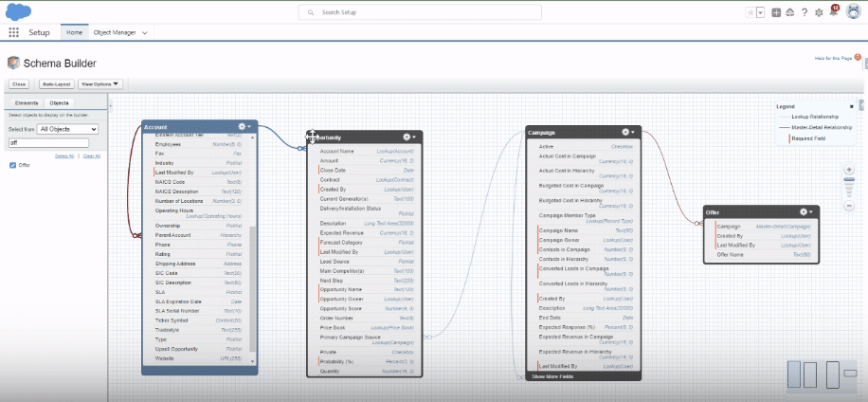Collapse the left sidebar with arrow handle
868x402 pixels.
(x=110, y=104)
